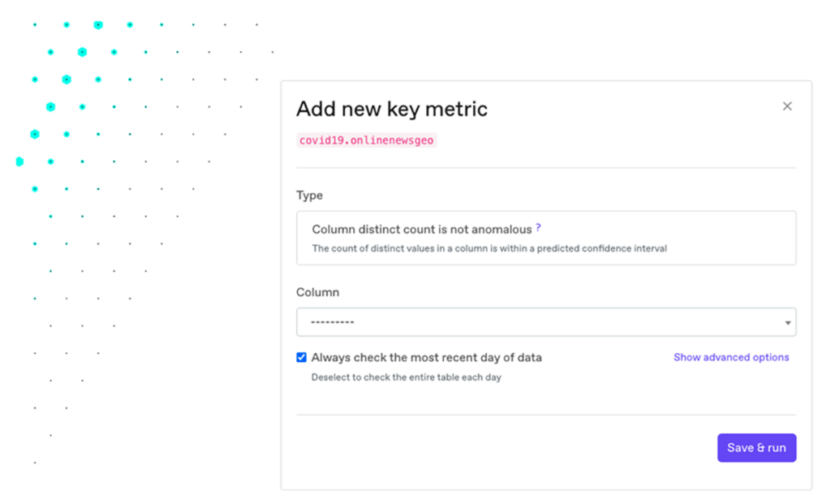Click the covid19.onlinenewsgeo table tag
831x504 pixels.
point(367,140)
